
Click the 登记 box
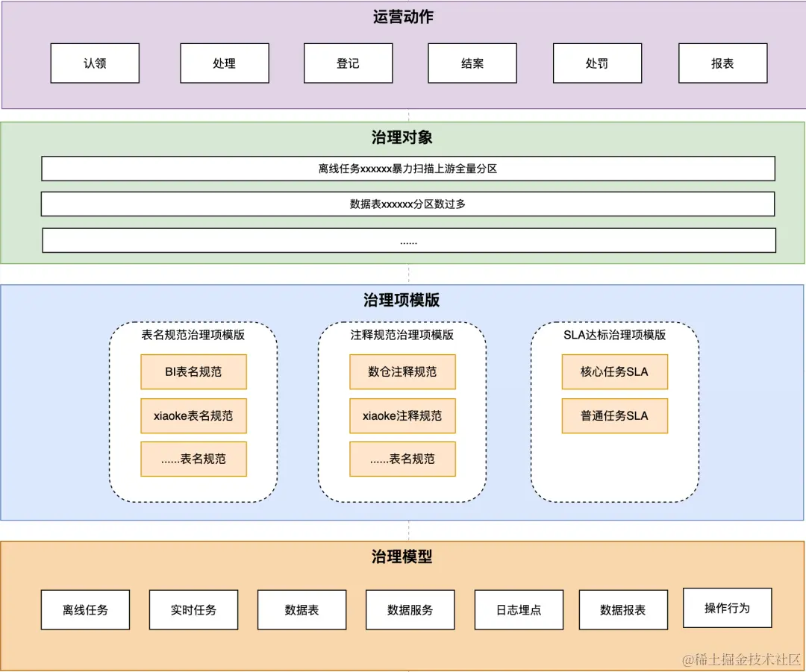pos(348,63)
